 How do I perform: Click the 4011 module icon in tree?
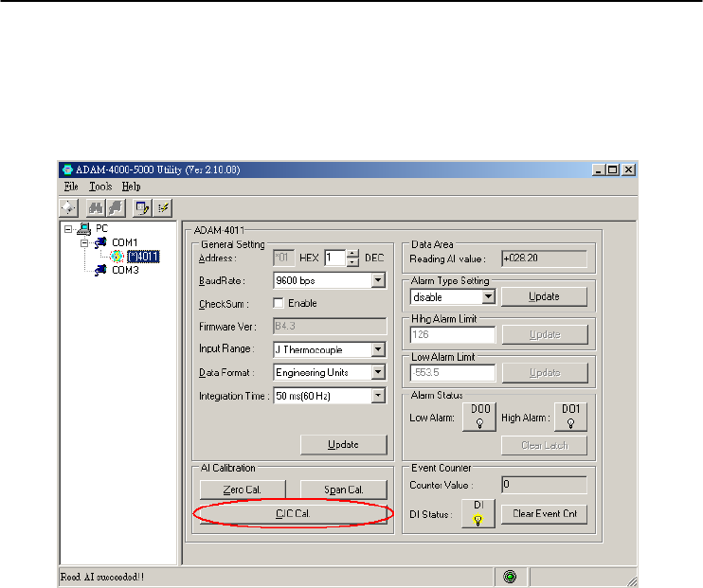[117, 257]
